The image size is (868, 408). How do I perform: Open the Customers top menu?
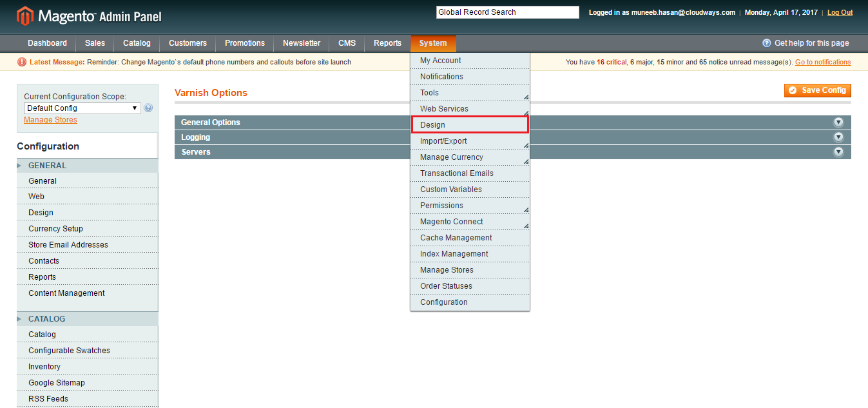pyautogui.click(x=188, y=43)
